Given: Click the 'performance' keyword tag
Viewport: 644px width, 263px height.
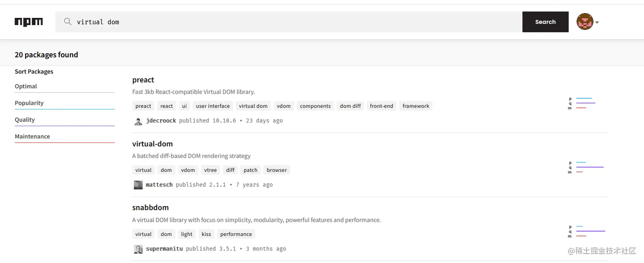Looking at the screenshot, I should point(236,234).
